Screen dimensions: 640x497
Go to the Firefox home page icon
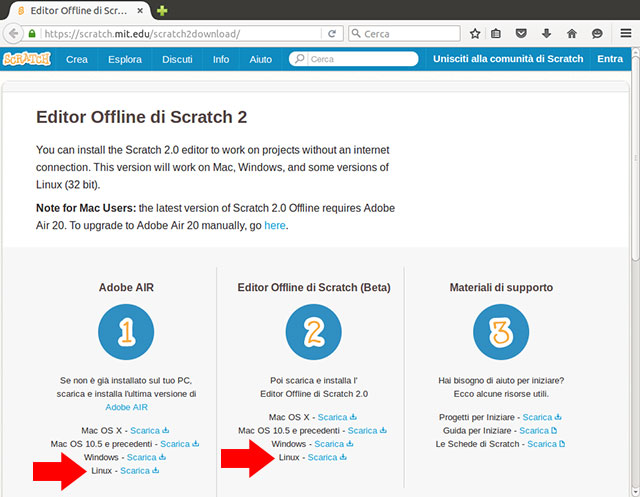572,33
